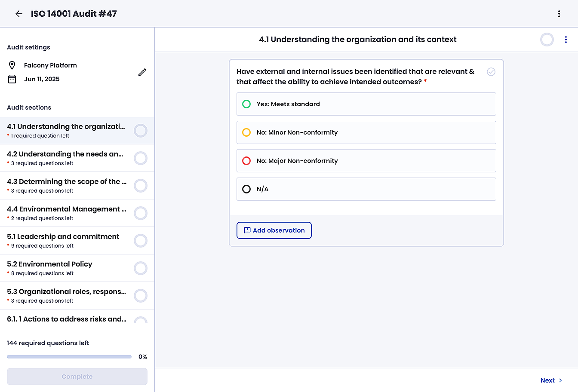Click progress ring for 5.1 Leadership row
Image resolution: width=578 pixels, height=392 pixels.
pyautogui.click(x=141, y=241)
